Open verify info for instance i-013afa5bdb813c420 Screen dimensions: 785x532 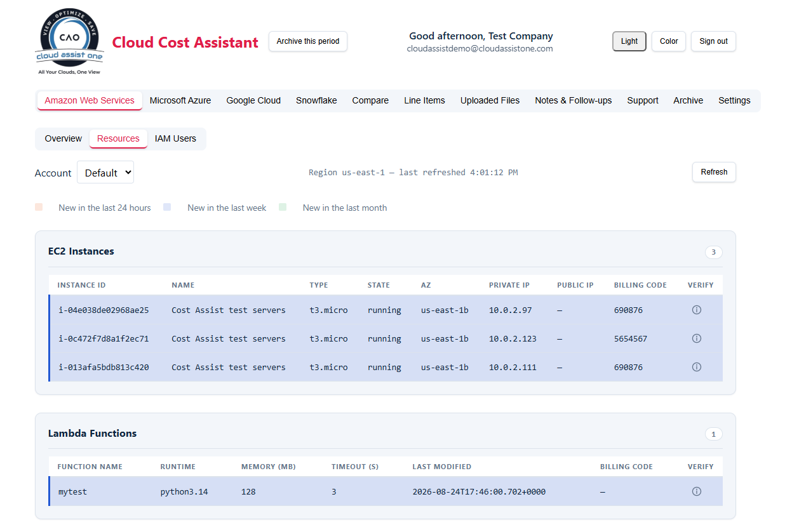pyautogui.click(x=696, y=367)
